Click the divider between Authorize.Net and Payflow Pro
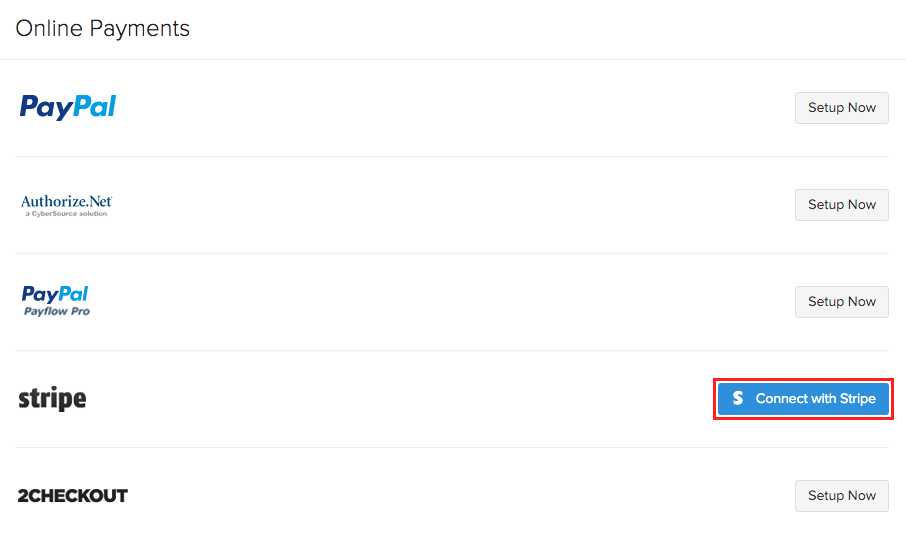Screen dimensions: 906x539 tap(451, 253)
